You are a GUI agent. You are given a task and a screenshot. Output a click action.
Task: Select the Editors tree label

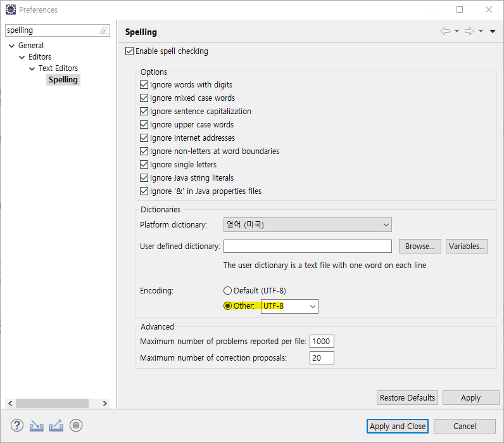pos(40,56)
